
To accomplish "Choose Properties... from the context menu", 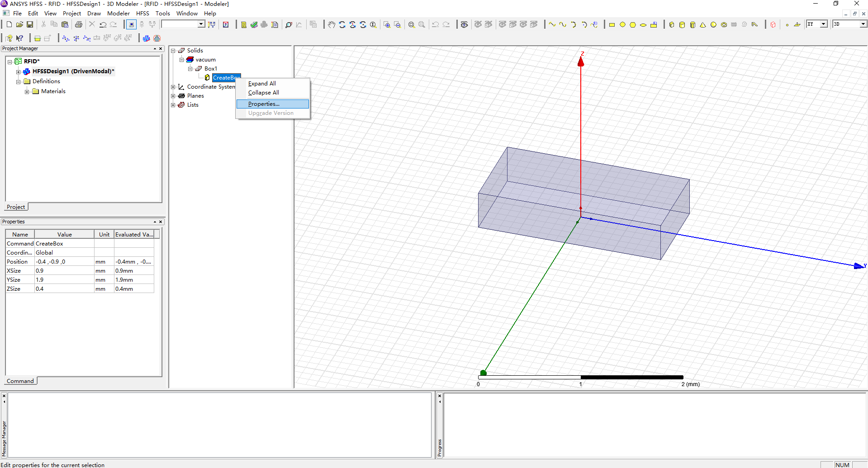I will click(264, 104).
